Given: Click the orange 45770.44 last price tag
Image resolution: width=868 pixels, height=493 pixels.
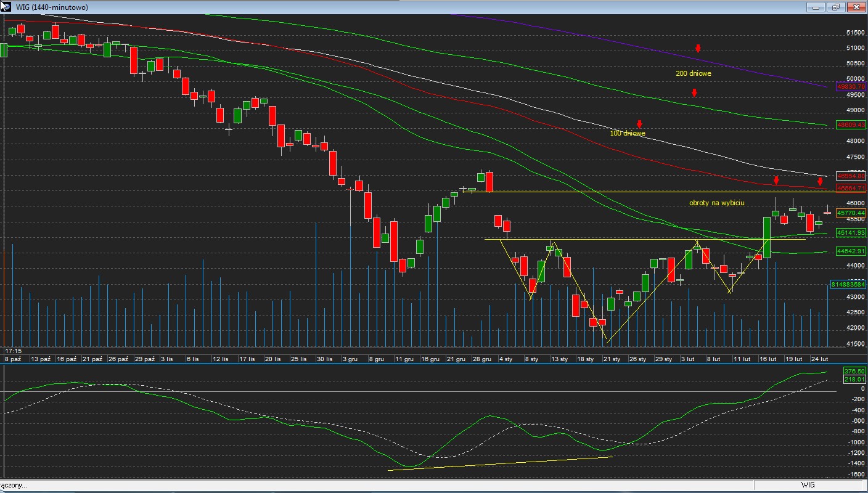Looking at the screenshot, I should pyautogui.click(x=851, y=213).
